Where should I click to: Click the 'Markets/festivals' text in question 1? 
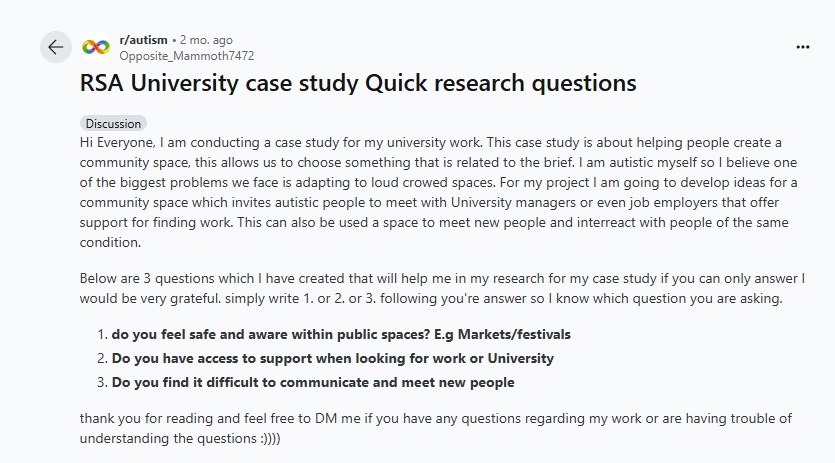[514, 335]
